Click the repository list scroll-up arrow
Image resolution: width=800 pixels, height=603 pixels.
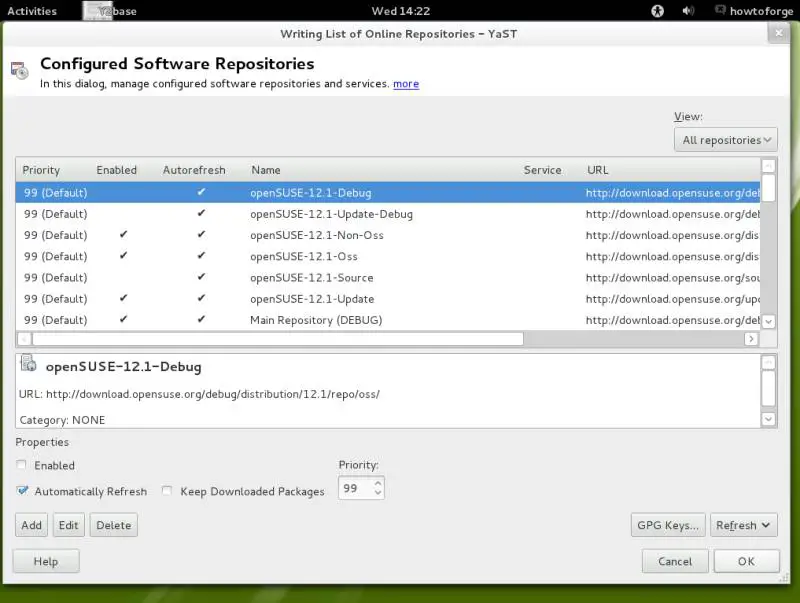768,166
